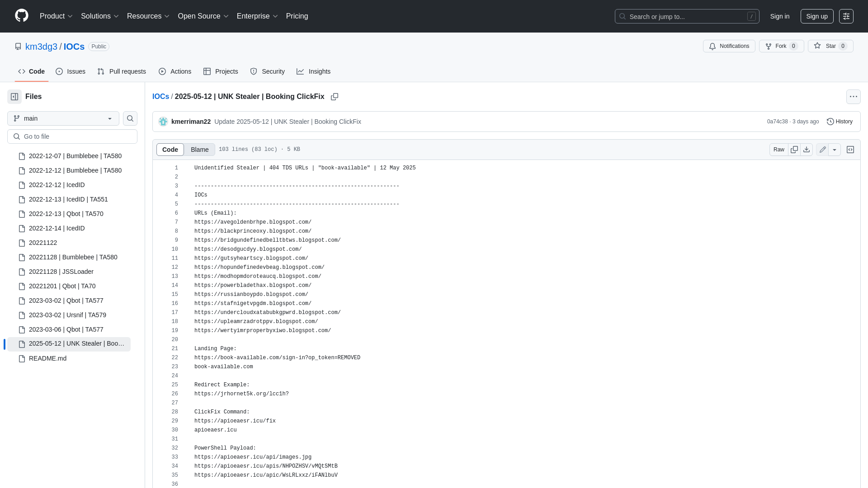Click the kmerriman22 avatar image
The image size is (868, 488).
point(163,122)
